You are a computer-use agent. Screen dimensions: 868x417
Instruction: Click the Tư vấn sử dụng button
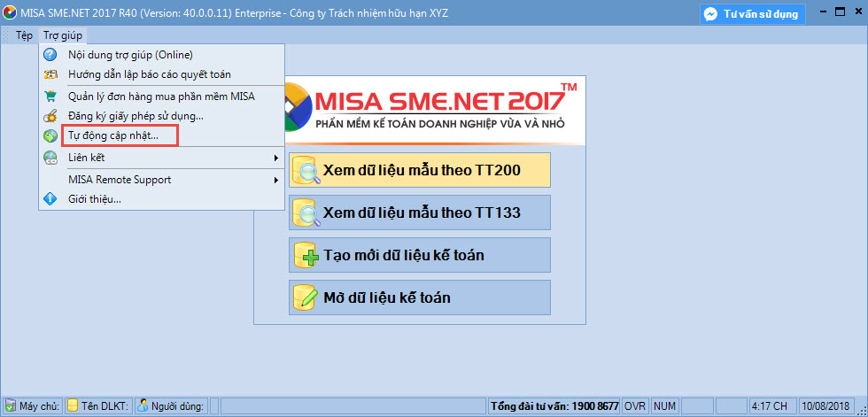pos(752,14)
